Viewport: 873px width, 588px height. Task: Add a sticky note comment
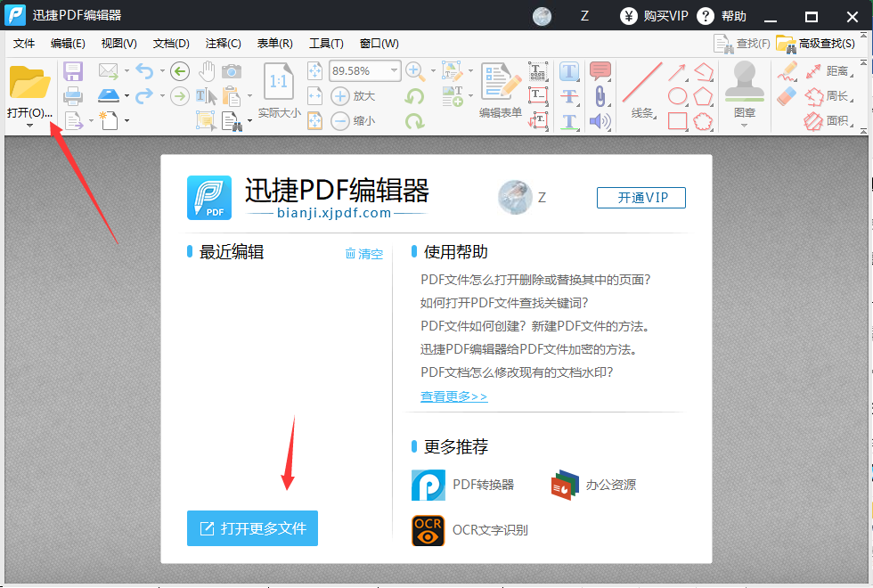600,71
